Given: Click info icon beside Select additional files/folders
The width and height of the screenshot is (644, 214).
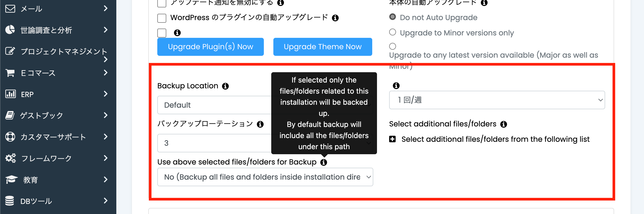Looking at the screenshot, I should 504,124.
